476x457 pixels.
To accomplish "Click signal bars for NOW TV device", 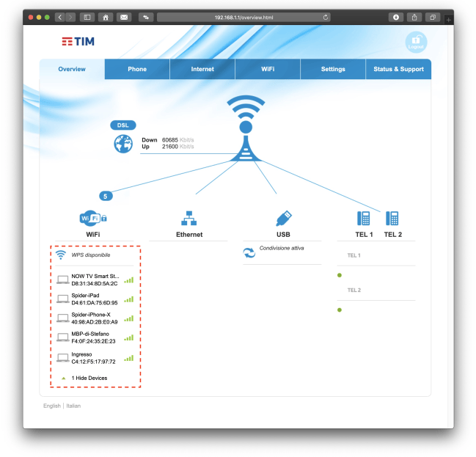I will click(129, 280).
